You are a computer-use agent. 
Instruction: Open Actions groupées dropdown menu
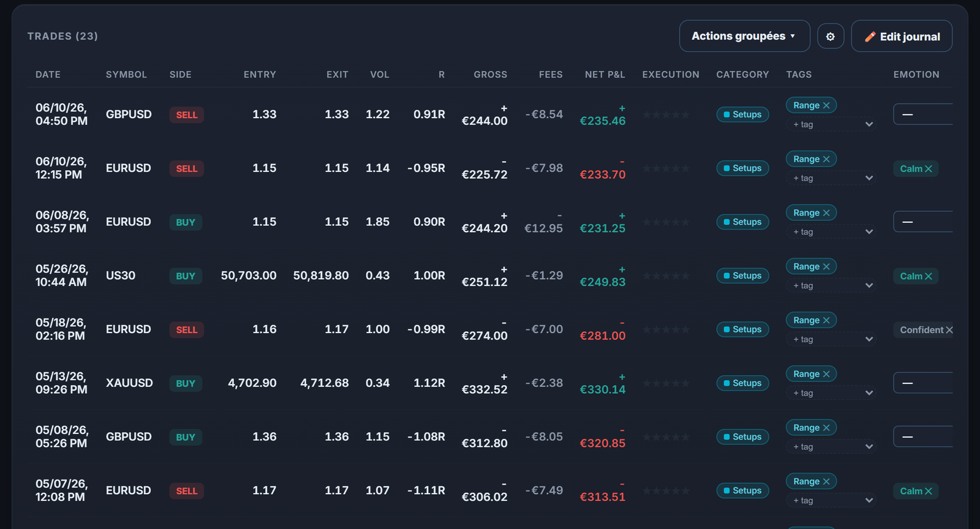(744, 36)
